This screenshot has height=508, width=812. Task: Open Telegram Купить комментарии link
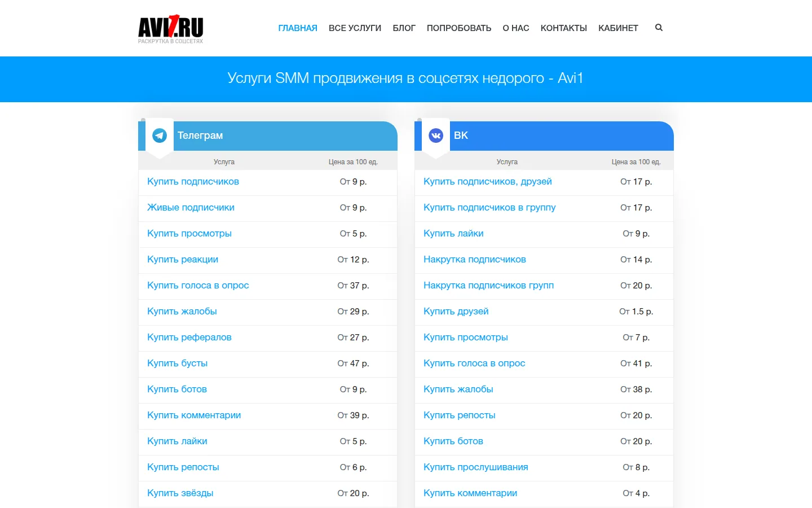coord(194,415)
